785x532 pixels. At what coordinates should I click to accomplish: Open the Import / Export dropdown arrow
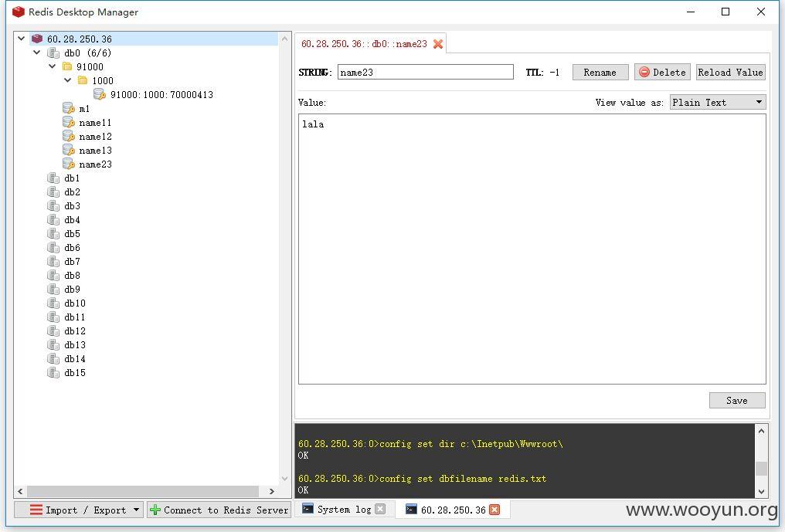coord(136,510)
